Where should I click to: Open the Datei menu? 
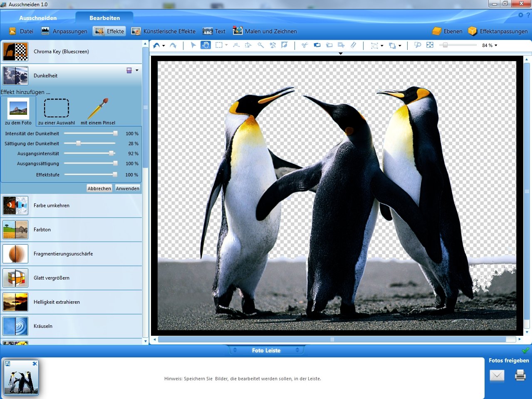[21, 31]
